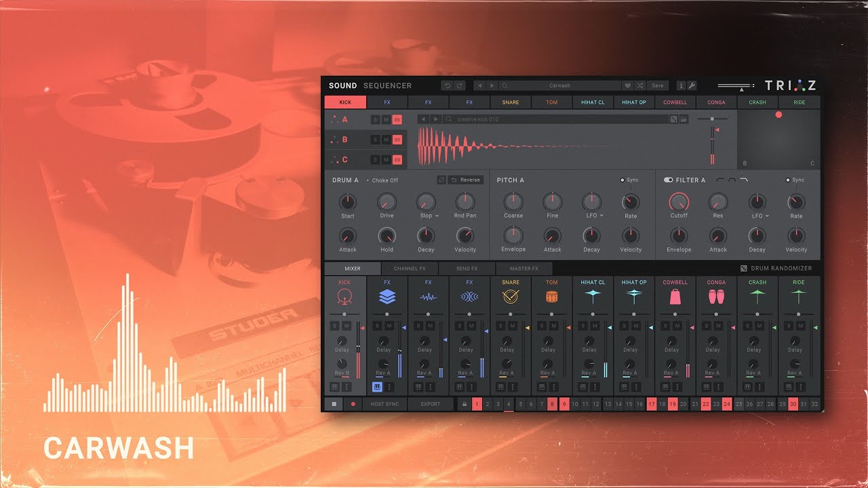Open the SEND FX tab
This screenshot has width=868, height=488.
click(x=467, y=268)
